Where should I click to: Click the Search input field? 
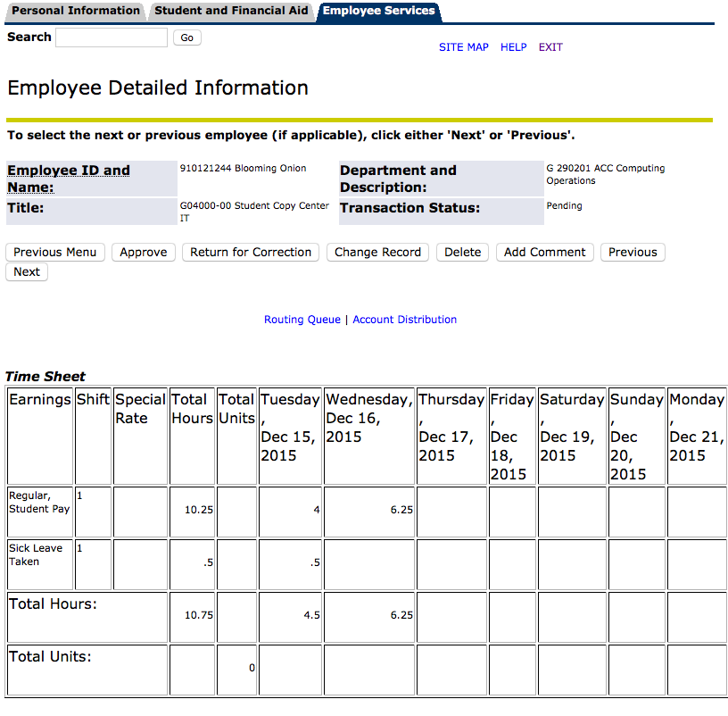(112, 37)
